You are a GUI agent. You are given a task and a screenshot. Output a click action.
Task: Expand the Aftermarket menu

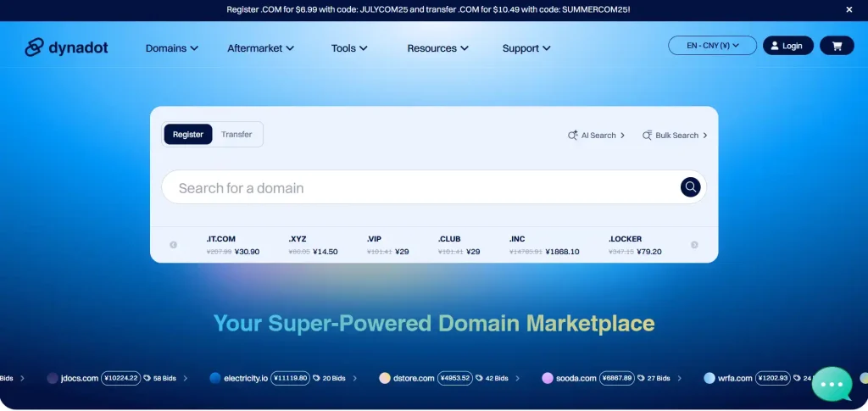[260, 48]
